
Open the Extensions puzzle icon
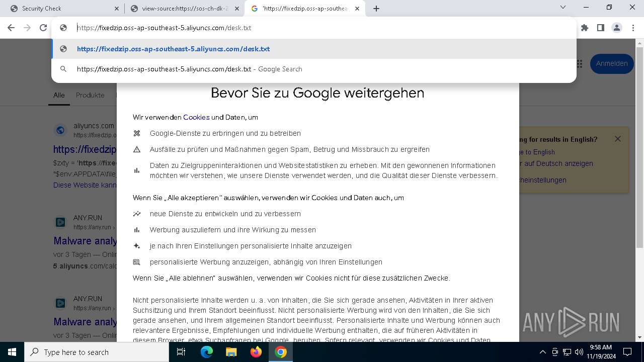pos(585,28)
